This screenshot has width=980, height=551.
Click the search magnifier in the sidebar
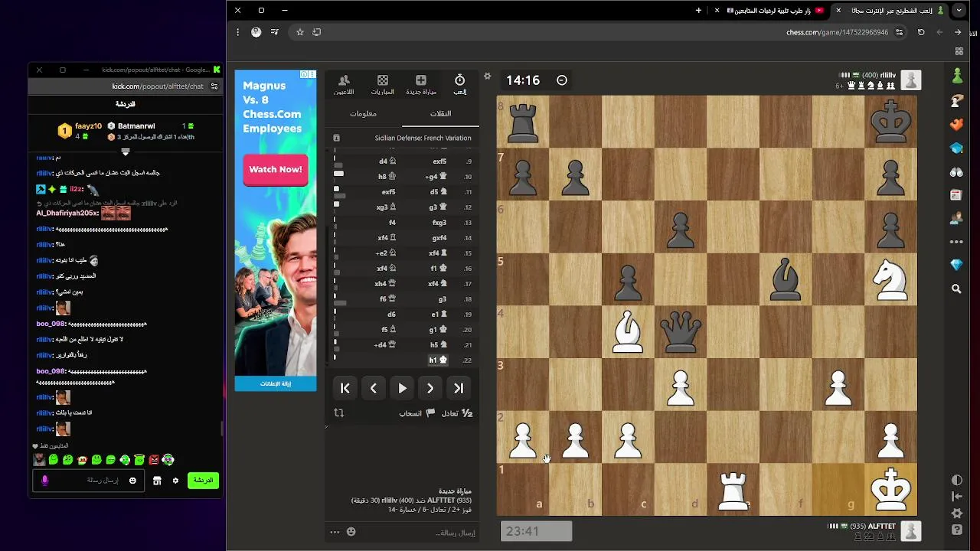coord(957,289)
